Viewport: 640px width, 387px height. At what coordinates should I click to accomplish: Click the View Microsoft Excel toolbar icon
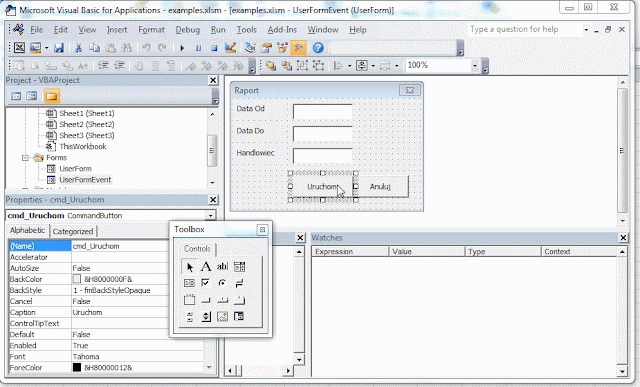[x=19, y=48]
